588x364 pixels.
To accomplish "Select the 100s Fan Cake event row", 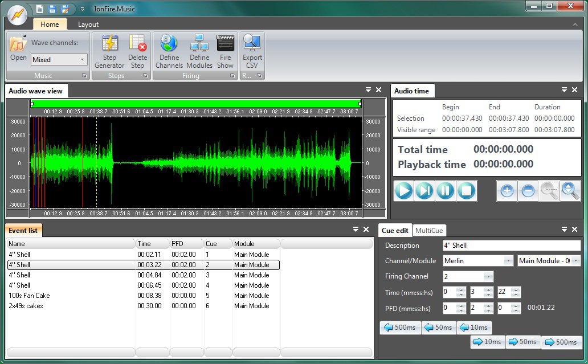I will click(x=143, y=296).
